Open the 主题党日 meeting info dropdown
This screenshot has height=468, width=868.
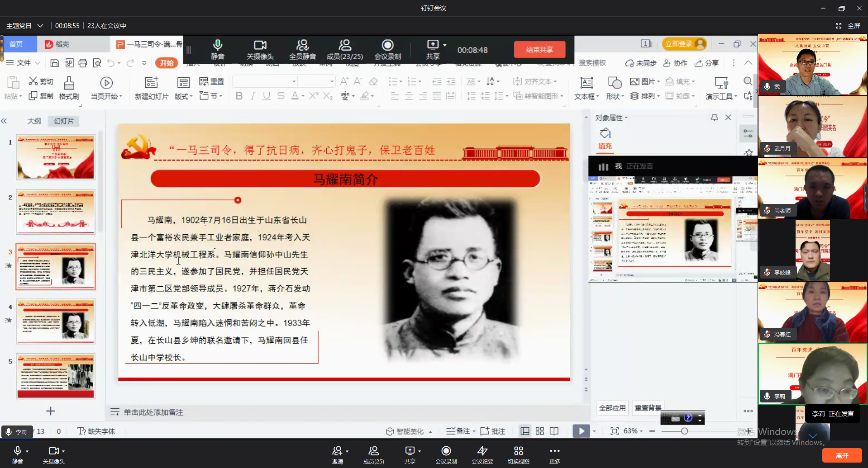pyautogui.click(x=25, y=26)
